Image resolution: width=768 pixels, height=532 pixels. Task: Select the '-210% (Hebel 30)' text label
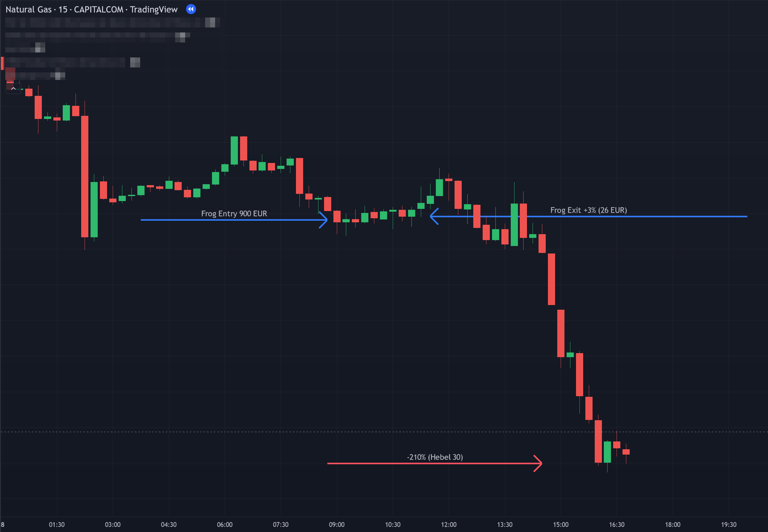tap(435, 457)
